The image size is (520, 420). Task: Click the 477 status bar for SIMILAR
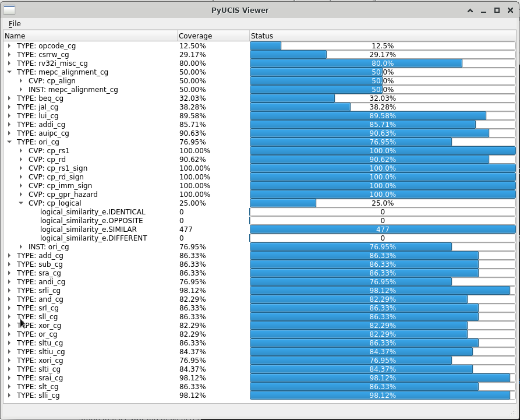pos(383,230)
